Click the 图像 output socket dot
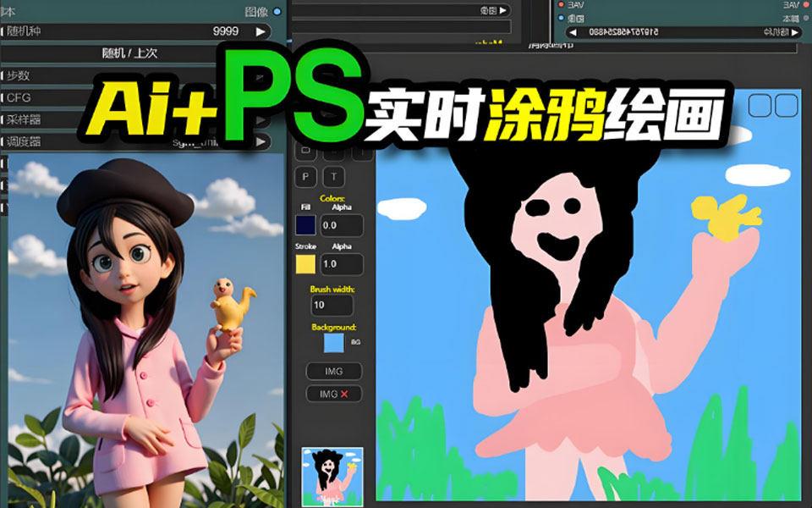Image resolution: width=812 pixels, height=508 pixels. pyautogui.click(x=277, y=11)
